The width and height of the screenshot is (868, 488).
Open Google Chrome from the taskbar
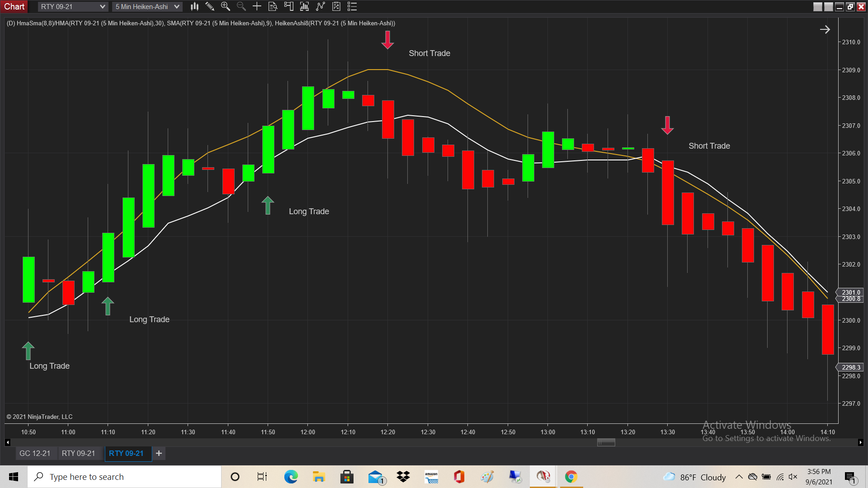click(571, 477)
